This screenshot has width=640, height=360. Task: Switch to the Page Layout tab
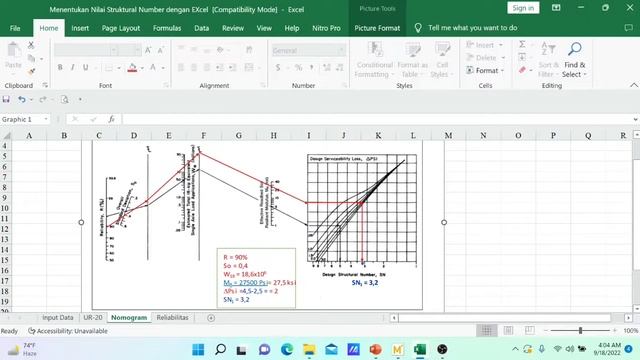[121, 28]
